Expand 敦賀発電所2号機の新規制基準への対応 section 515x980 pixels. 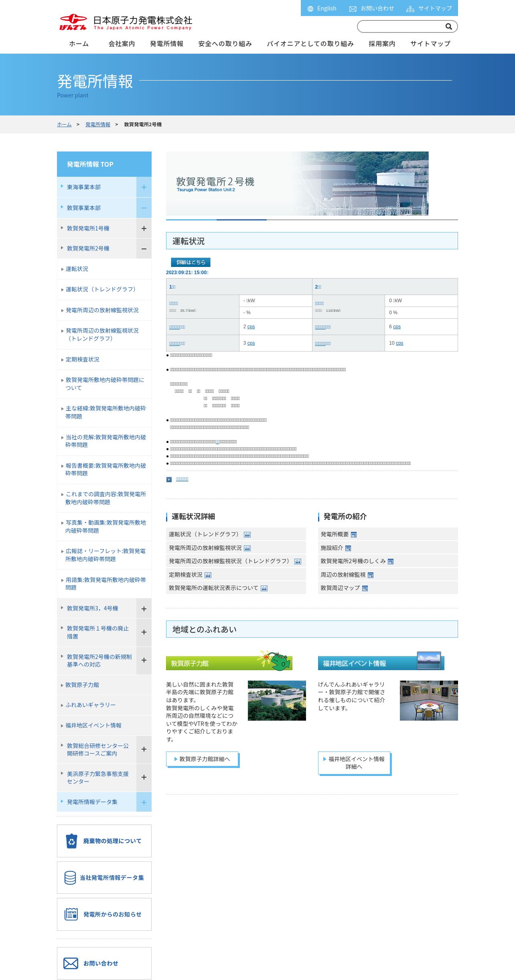coord(144,660)
